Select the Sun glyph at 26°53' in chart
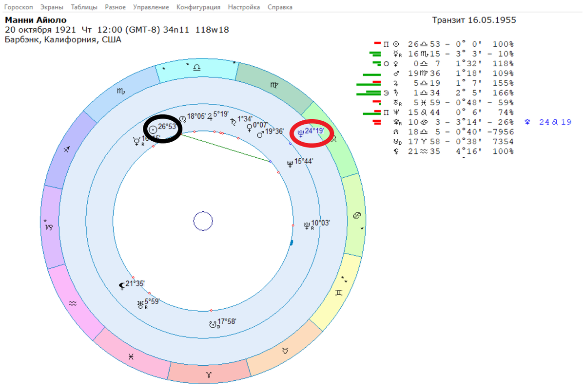This screenshot has width=585, height=392. tap(153, 129)
